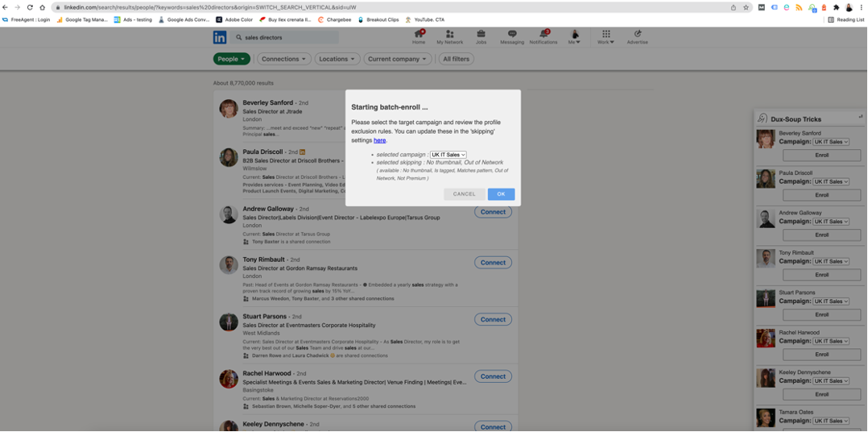Open the Chrome extensions puzzle icon
The height and width of the screenshot is (432, 868).
tap(837, 7)
